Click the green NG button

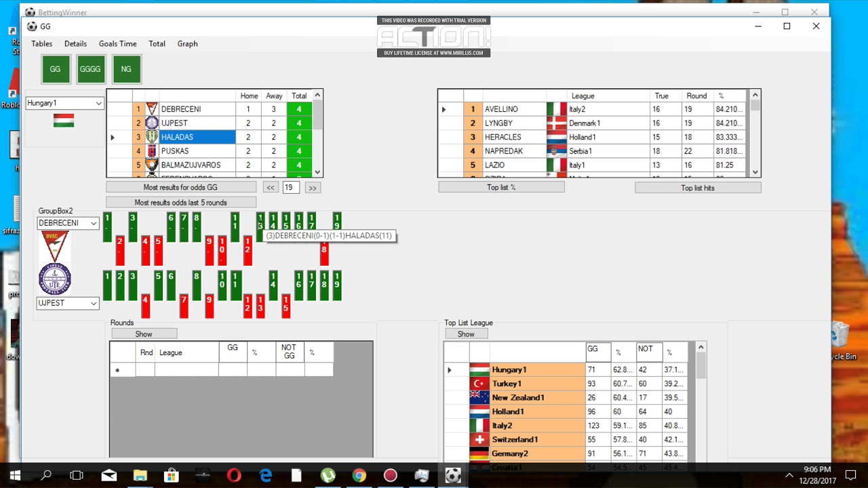pyautogui.click(x=126, y=69)
